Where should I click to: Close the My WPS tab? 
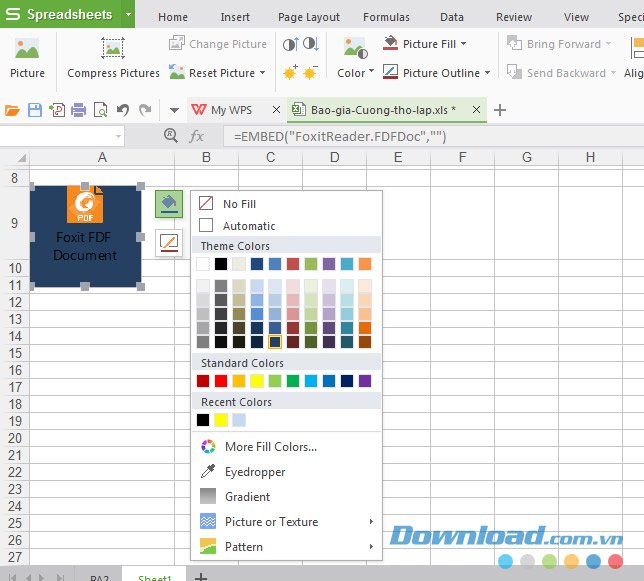pyautogui.click(x=276, y=110)
